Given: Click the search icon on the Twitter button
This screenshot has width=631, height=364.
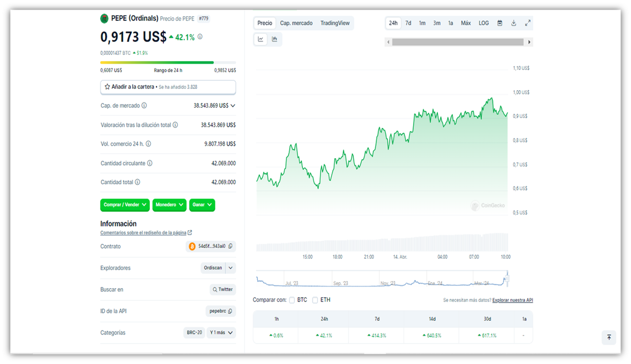Looking at the screenshot, I should 215,290.
